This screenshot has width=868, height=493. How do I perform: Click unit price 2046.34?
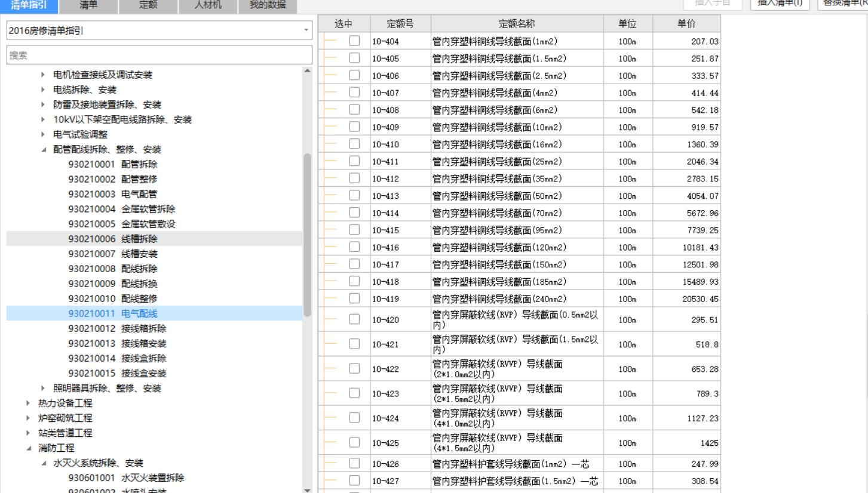tap(702, 162)
